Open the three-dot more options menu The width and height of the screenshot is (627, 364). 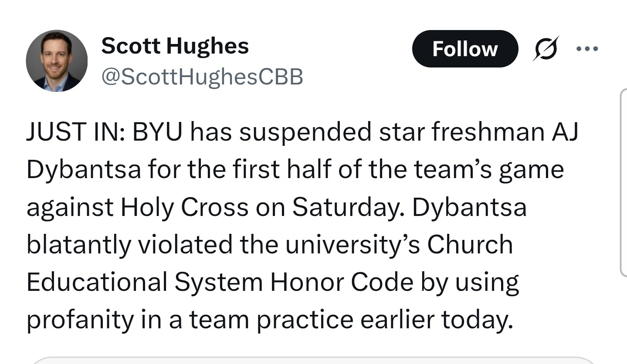pyautogui.click(x=587, y=48)
